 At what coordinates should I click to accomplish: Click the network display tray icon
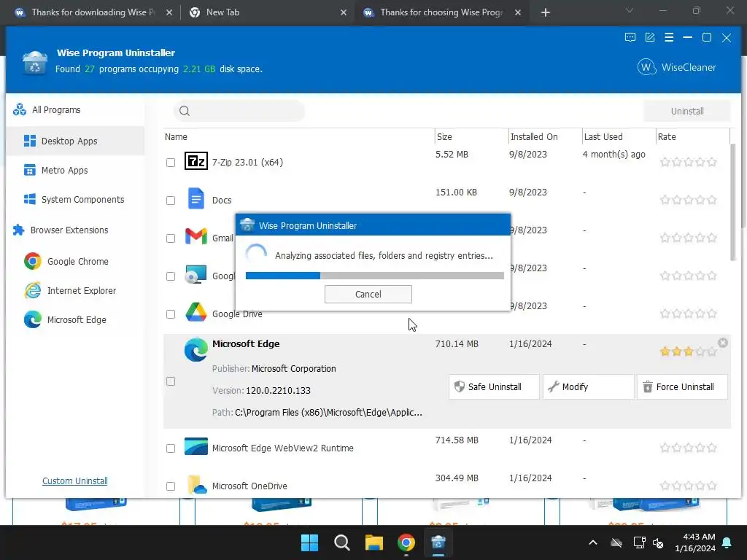coord(639,542)
